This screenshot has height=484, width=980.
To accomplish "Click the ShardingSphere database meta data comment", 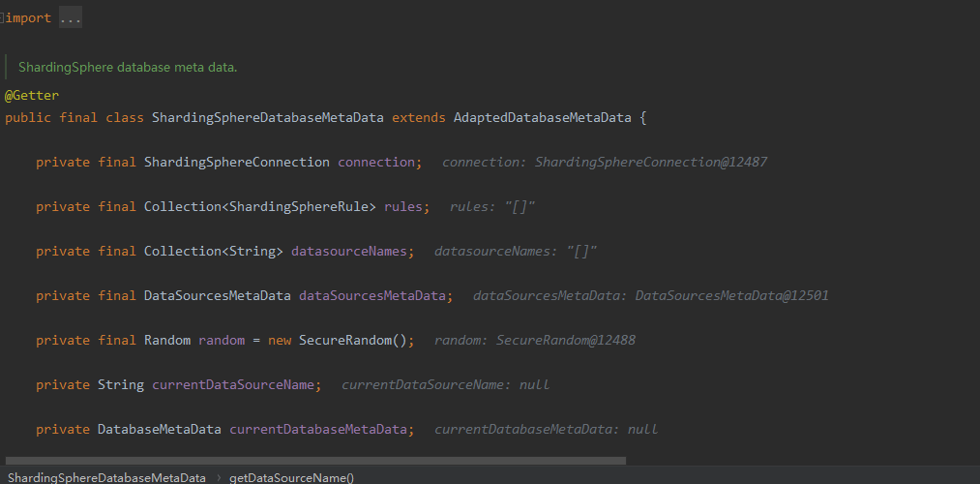I will coord(128,68).
